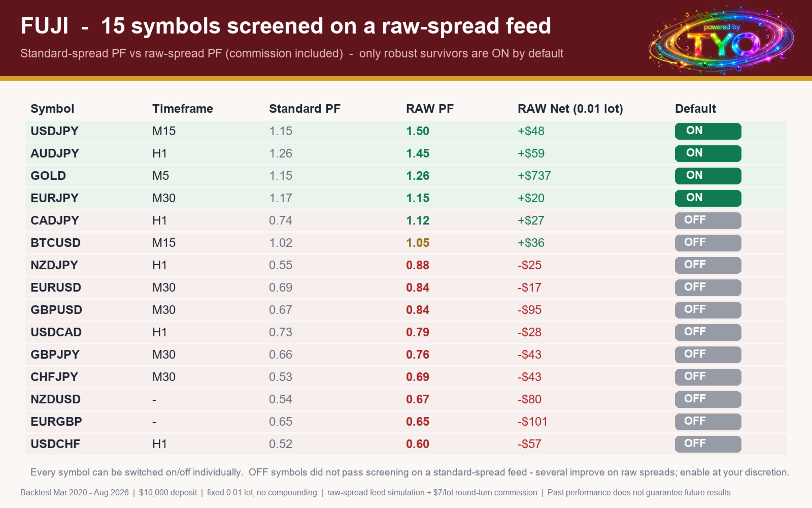Switch on the USDCHF default toggle

pos(708,444)
